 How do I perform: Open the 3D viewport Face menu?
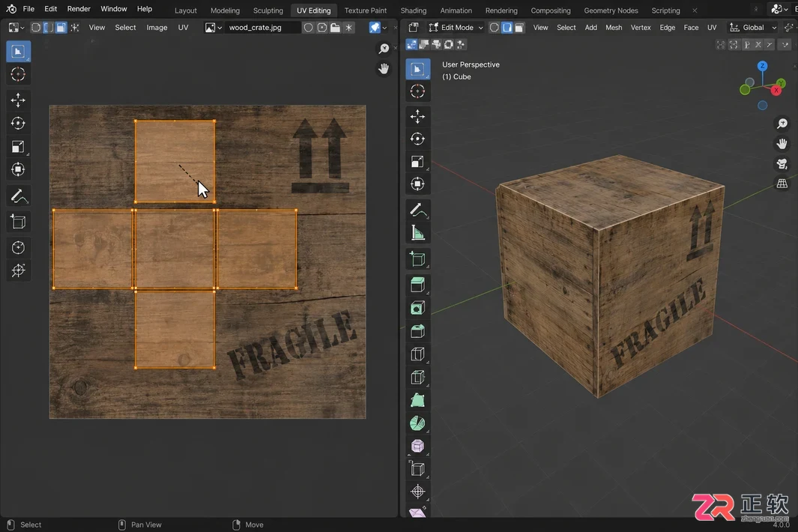[x=691, y=28]
